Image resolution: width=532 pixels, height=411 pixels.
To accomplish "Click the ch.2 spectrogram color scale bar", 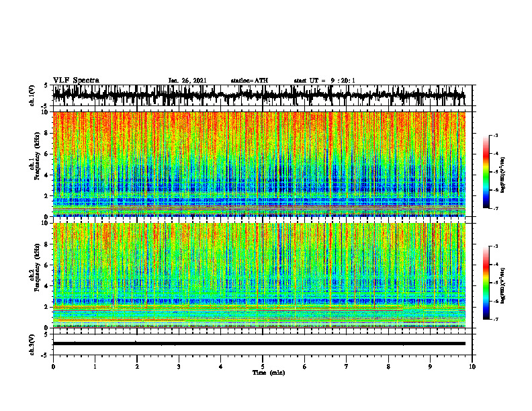I will (x=486, y=283).
